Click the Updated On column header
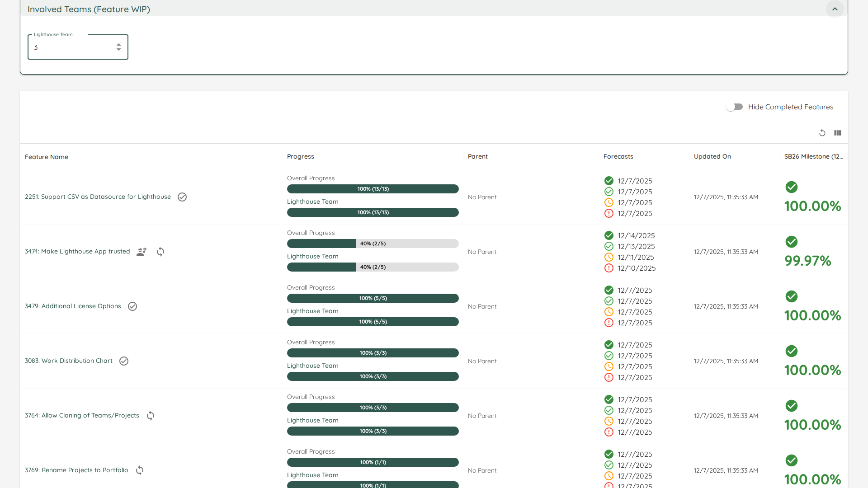This screenshot has width=868, height=488. [x=712, y=156]
